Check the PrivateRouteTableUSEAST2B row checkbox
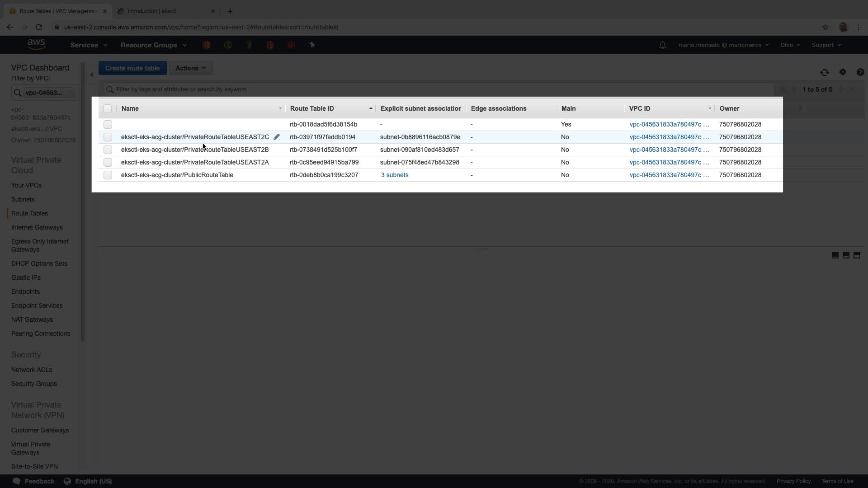 (108, 150)
